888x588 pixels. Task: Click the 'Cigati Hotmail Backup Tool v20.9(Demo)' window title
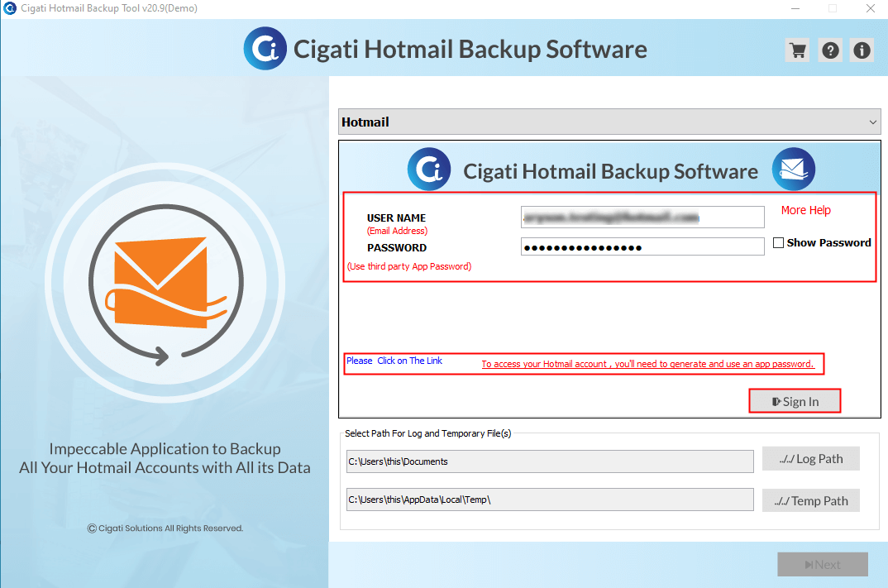[109, 8]
